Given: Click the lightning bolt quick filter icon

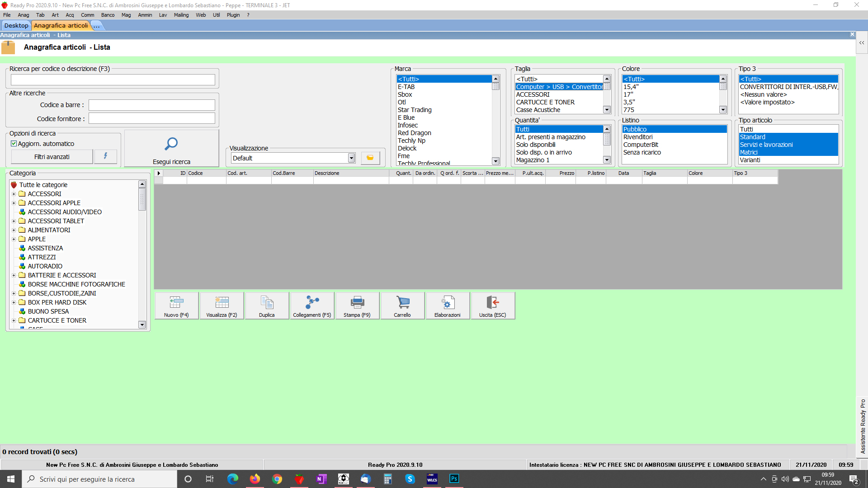Looking at the screenshot, I should 105,156.
